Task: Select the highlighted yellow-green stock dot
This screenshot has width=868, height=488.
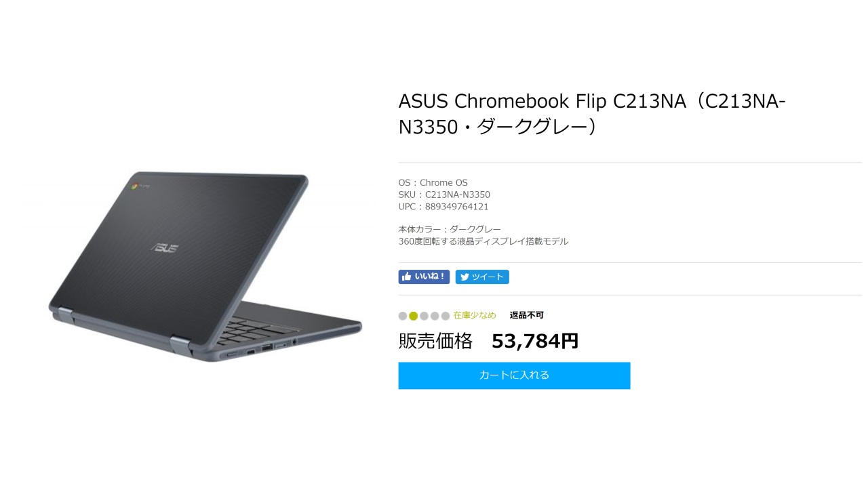Action: point(414,316)
